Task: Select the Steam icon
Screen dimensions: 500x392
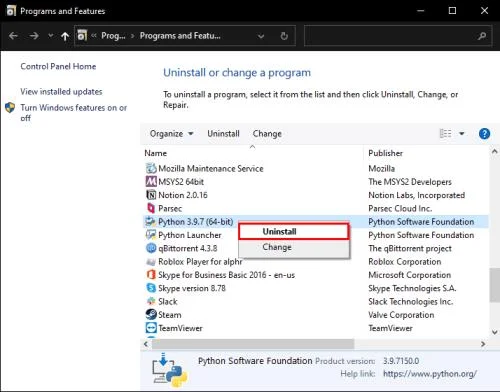Action: click(151, 315)
